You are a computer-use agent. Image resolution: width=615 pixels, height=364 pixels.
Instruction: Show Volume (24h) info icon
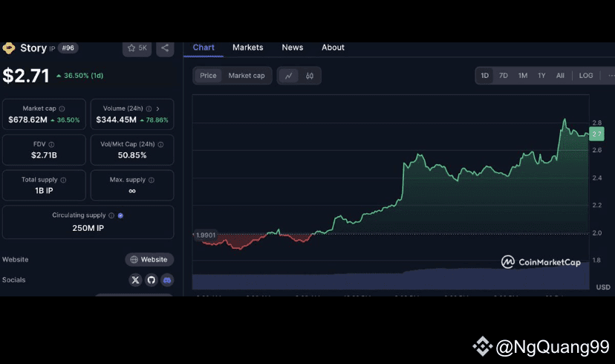(149, 108)
